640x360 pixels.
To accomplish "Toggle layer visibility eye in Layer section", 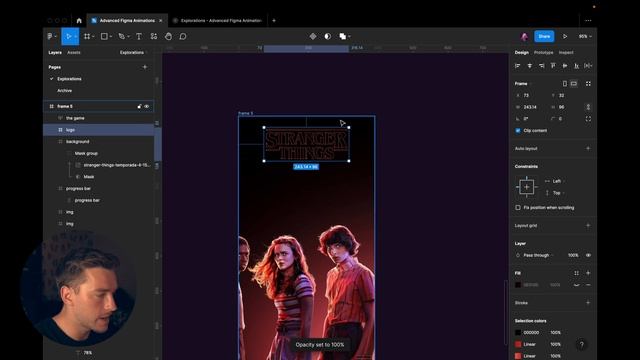I will click(x=588, y=256).
